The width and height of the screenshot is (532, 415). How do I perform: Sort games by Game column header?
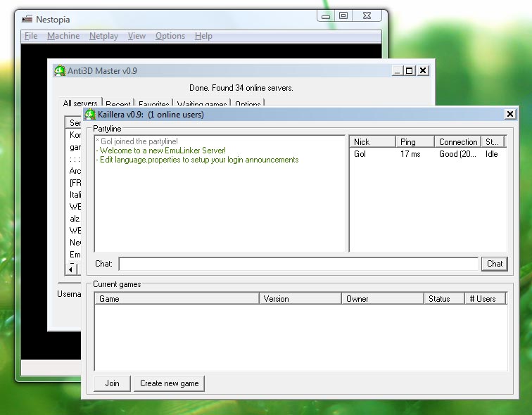177,299
